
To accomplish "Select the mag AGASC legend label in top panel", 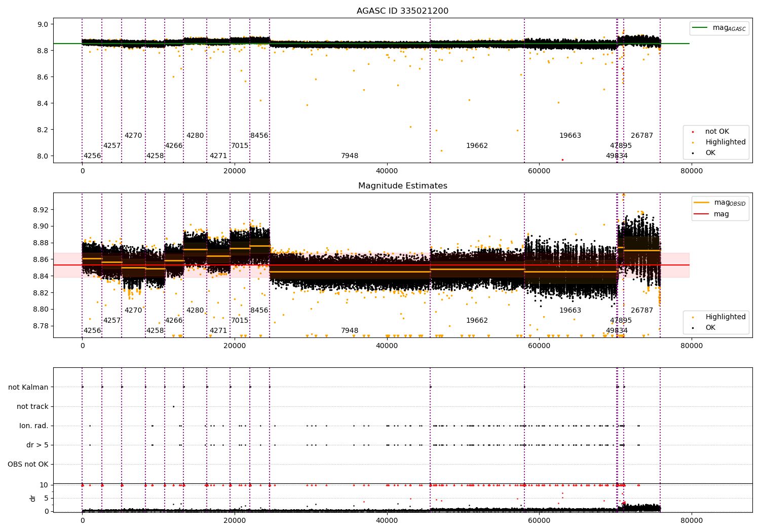I will pyautogui.click(x=729, y=28).
